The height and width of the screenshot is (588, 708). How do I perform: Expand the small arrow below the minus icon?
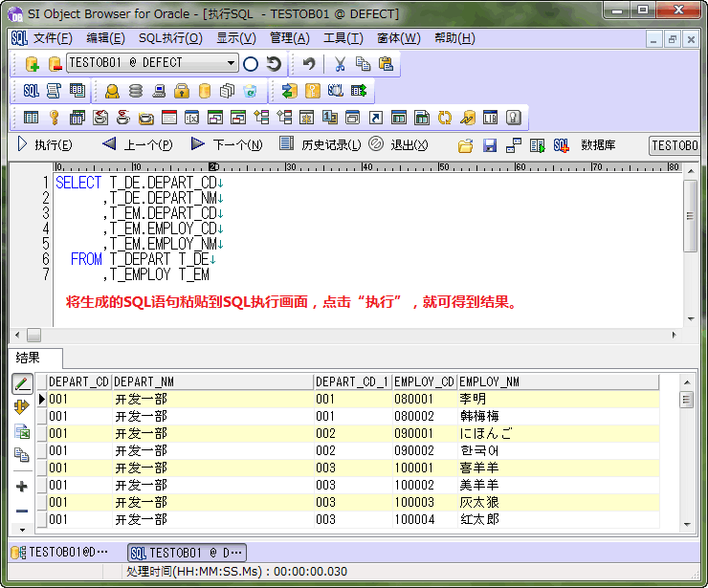coord(22,530)
